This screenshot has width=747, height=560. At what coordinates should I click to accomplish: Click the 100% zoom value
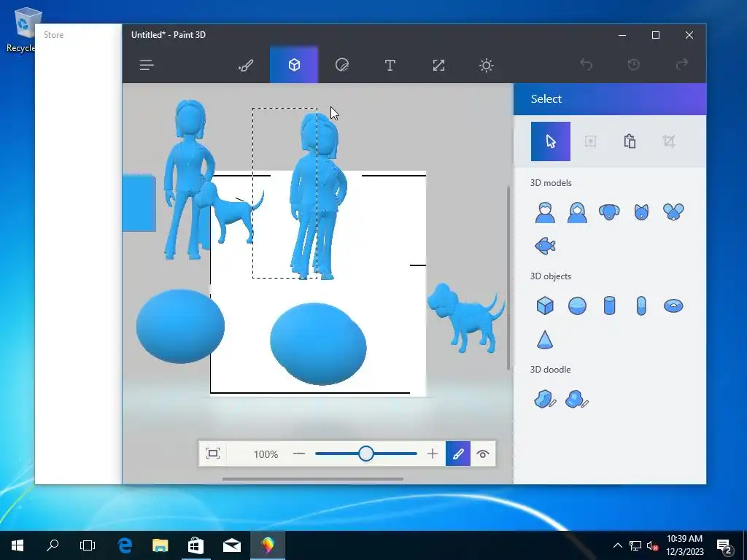(266, 454)
